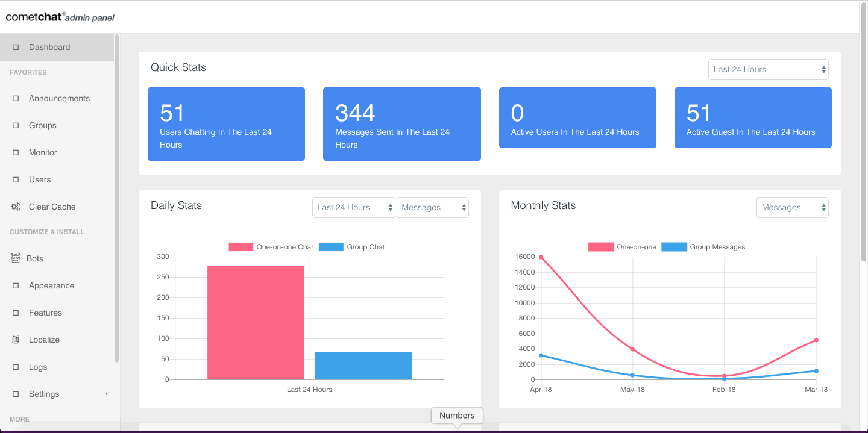The image size is (868, 433).
Task: Open Quick Stats Last 24 Hours dropdown
Action: point(769,69)
